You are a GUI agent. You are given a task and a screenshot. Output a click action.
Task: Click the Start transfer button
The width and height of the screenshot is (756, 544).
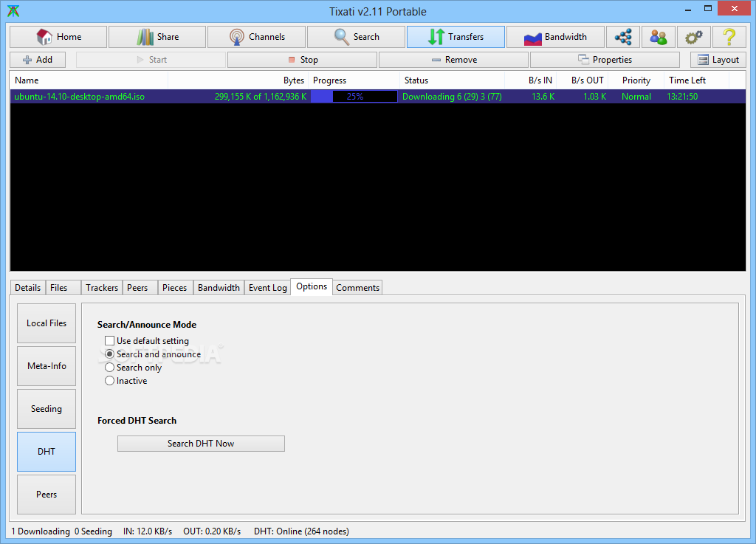(151, 60)
